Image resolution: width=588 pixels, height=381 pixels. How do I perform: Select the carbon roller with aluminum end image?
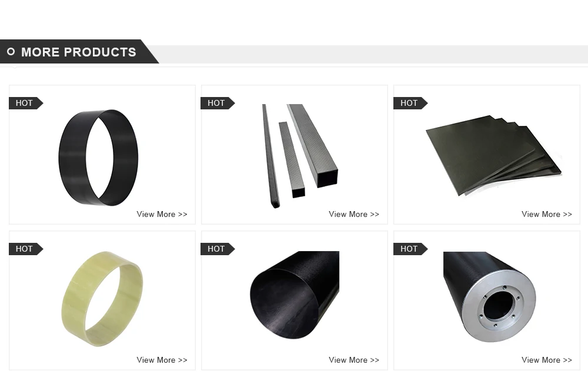point(489,296)
